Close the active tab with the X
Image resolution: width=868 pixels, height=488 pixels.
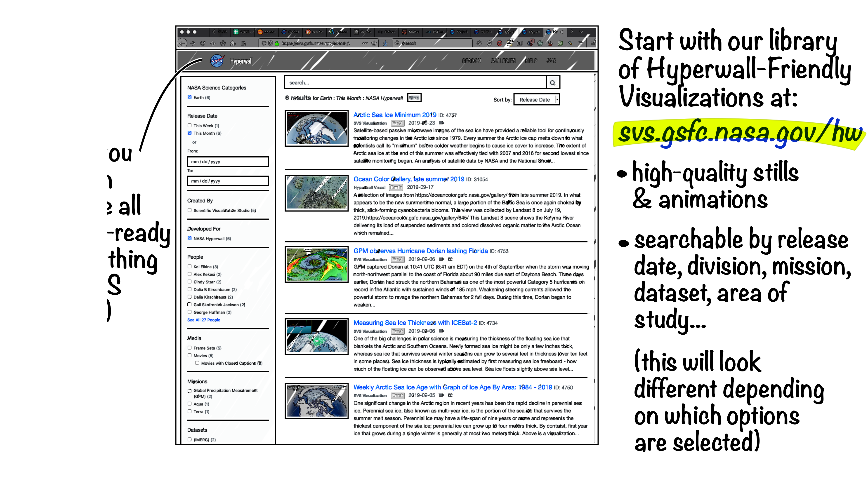click(562, 32)
